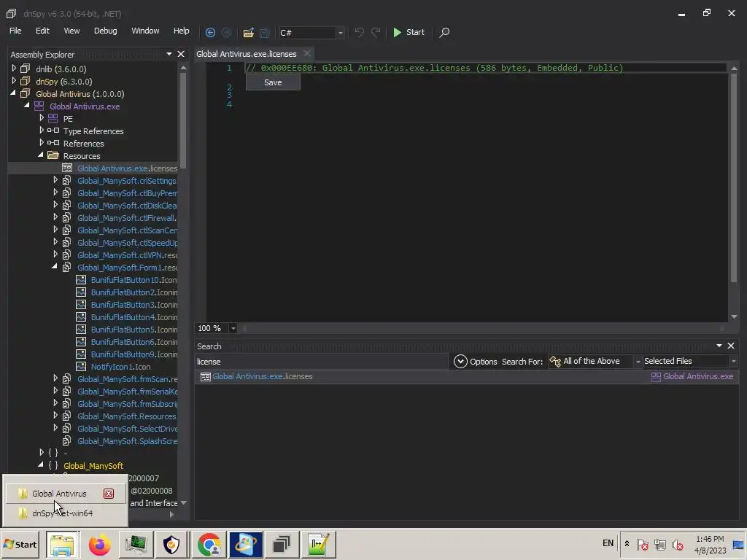
Task: Switch to dnSpy-net-win64 folder window
Action: pos(63,513)
